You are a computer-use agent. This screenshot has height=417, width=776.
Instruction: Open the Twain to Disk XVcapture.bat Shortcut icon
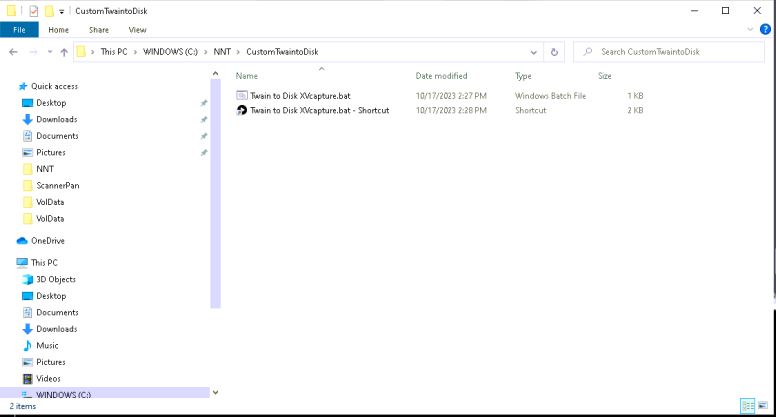[242, 110]
